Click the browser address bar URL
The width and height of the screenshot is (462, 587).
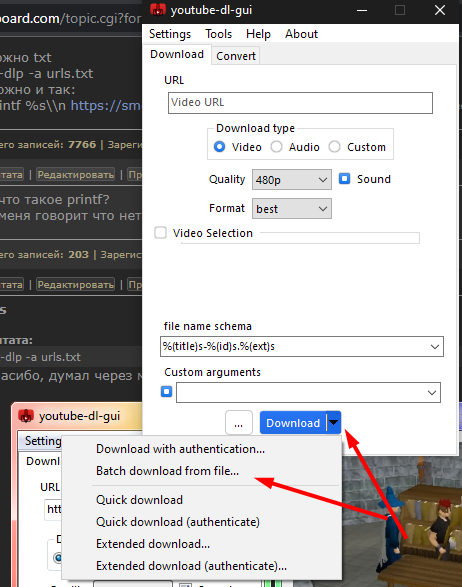tap(70, 18)
